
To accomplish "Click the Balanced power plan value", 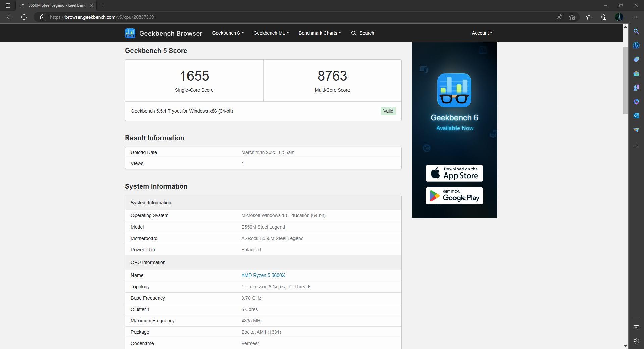I will click(x=251, y=250).
